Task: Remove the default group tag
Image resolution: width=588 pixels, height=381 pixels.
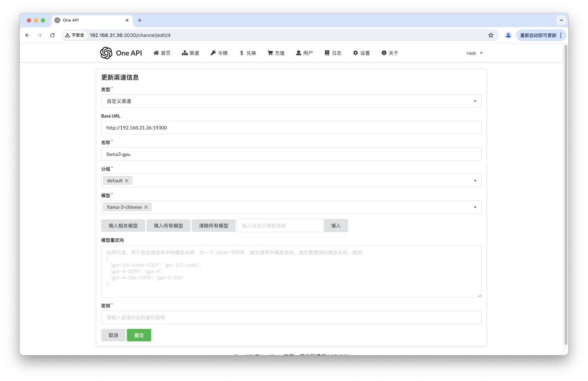Action: 127,181
